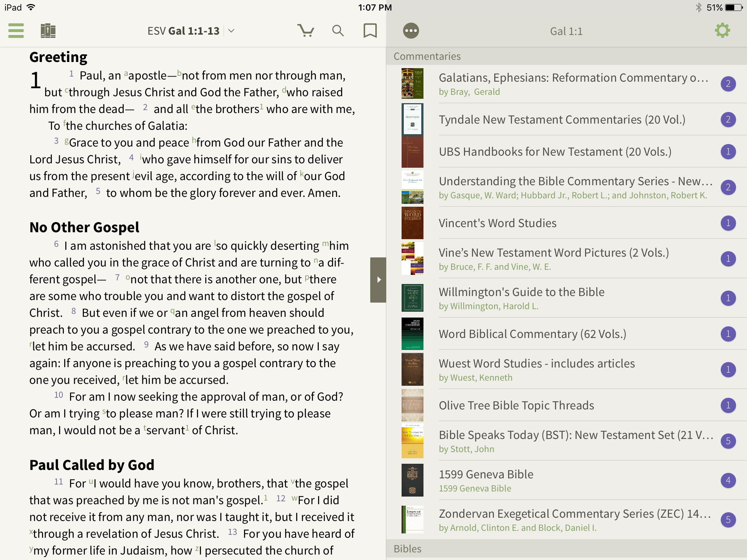
Task: Open Vincent's Word Studies entry
Action: (x=566, y=223)
